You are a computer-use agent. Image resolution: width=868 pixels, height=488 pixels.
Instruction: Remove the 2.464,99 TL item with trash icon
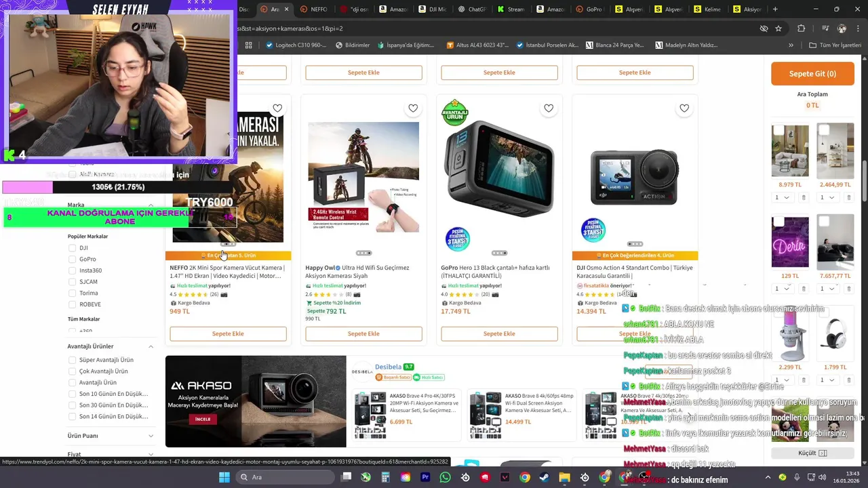[x=848, y=198]
